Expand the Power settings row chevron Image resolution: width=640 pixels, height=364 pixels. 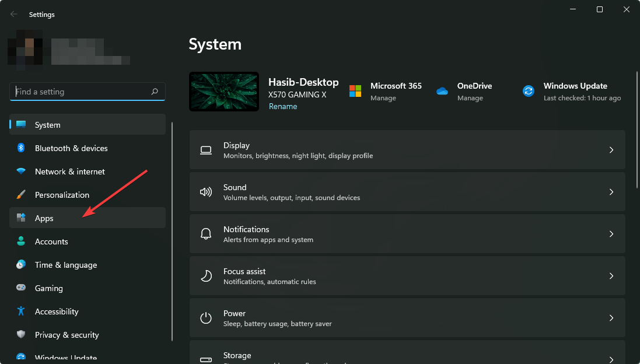[611, 317]
